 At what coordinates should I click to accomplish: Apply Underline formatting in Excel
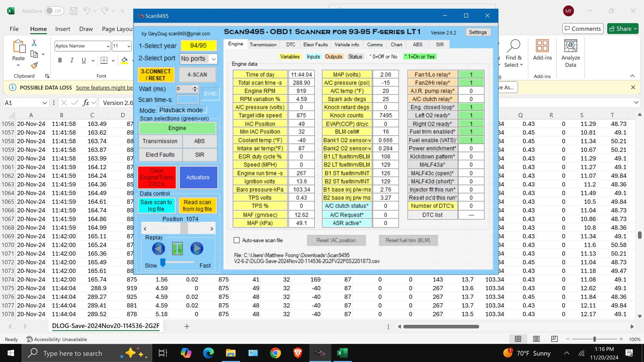coord(84,60)
